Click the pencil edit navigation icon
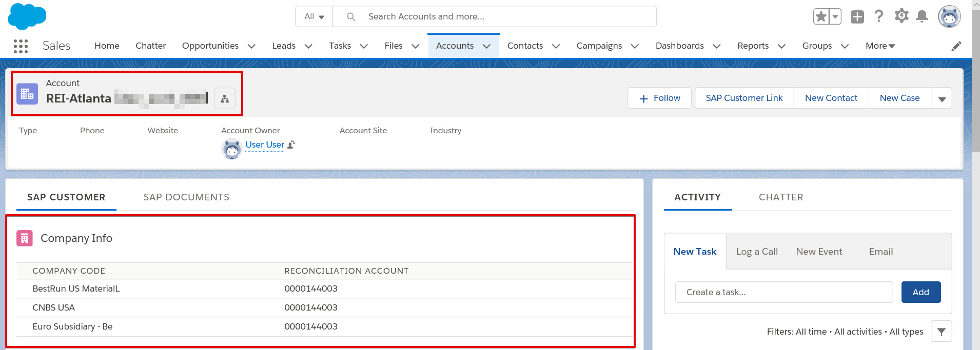Image resolution: width=980 pixels, height=350 pixels. tap(956, 46)
